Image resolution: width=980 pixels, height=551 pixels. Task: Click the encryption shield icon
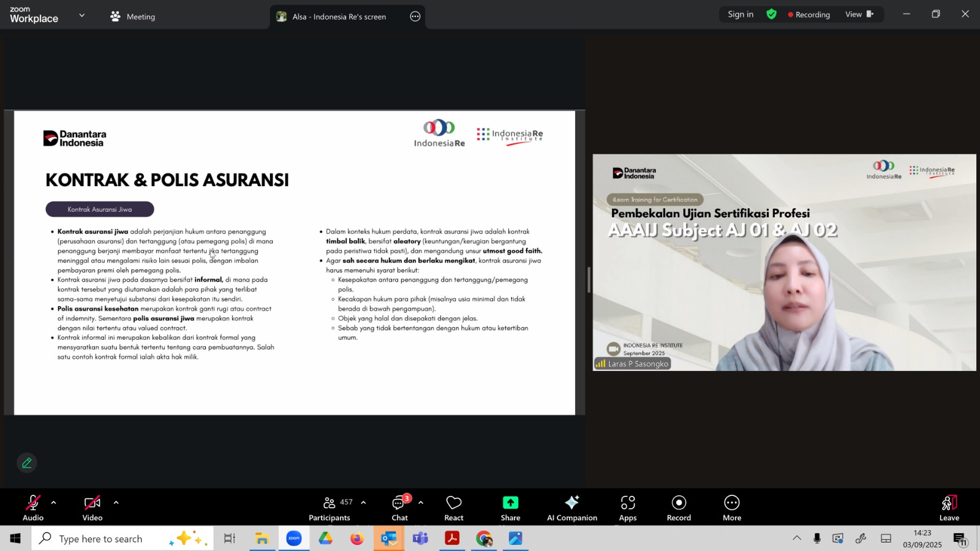772,14
